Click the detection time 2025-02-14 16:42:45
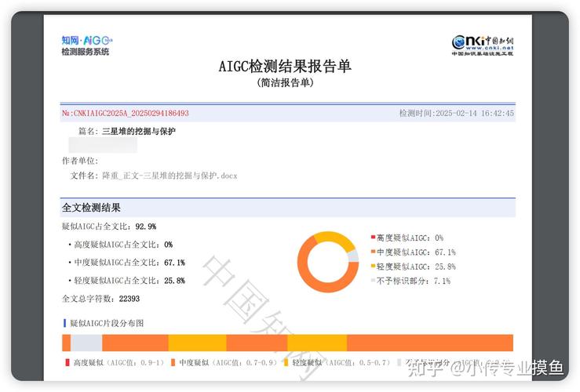 click(x=475, y=113)
